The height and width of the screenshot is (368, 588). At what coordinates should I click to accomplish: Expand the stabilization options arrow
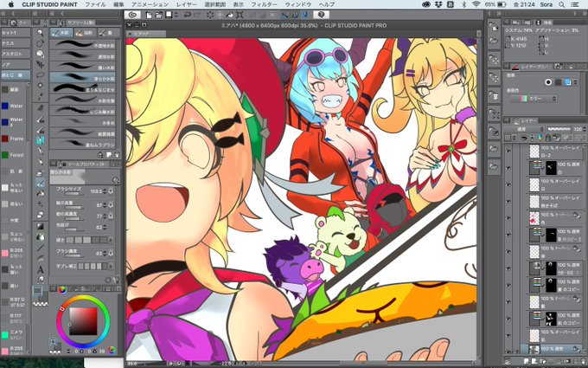point(111,266)
